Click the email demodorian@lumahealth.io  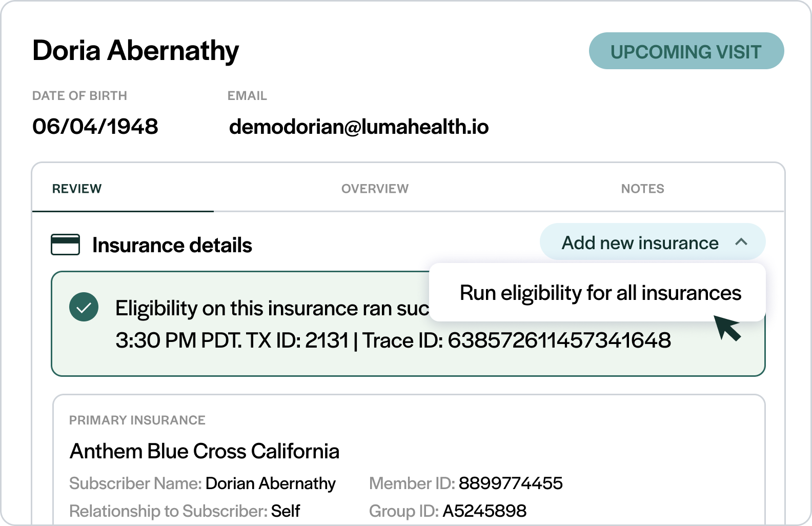point(359,127)
